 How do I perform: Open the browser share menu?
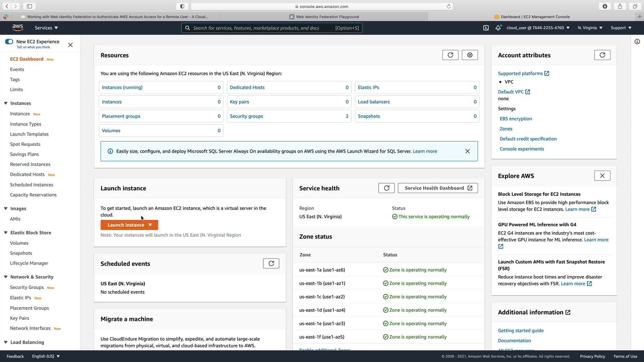pos(620,6)
